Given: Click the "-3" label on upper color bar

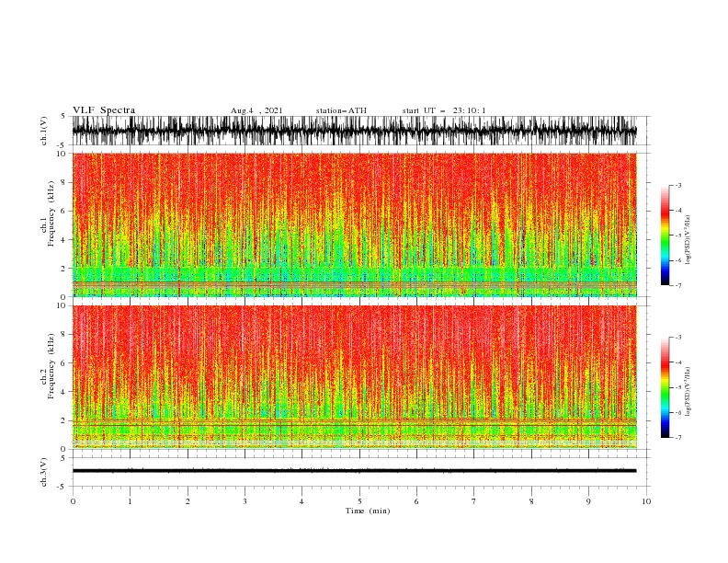Looking at the screenshot, I should [x=677, y=186].
